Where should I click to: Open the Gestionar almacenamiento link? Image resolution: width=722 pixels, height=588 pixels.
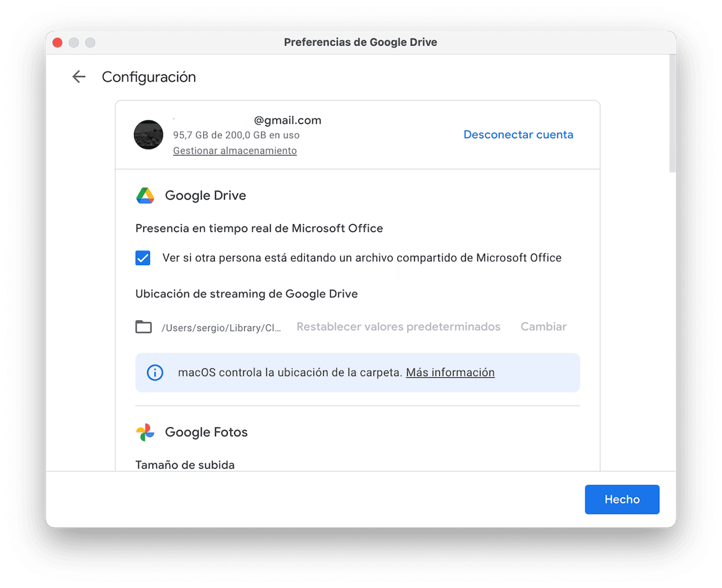[235, 151]
